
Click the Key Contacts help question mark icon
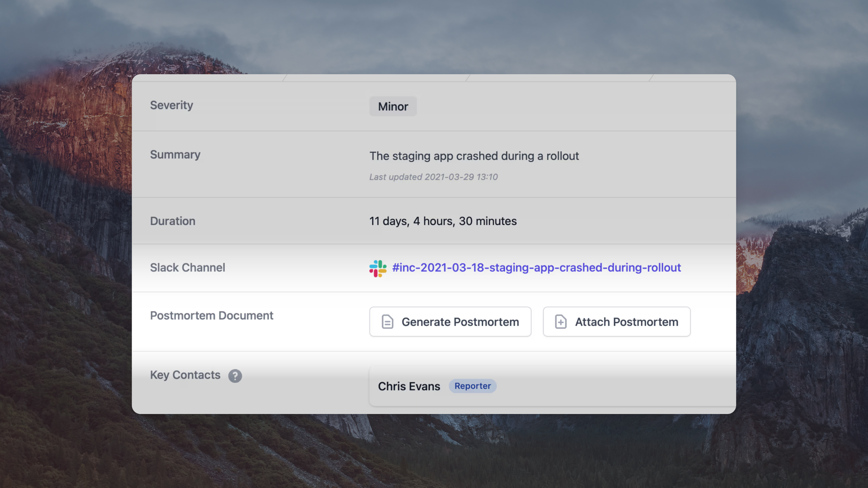tap(235, 376)
